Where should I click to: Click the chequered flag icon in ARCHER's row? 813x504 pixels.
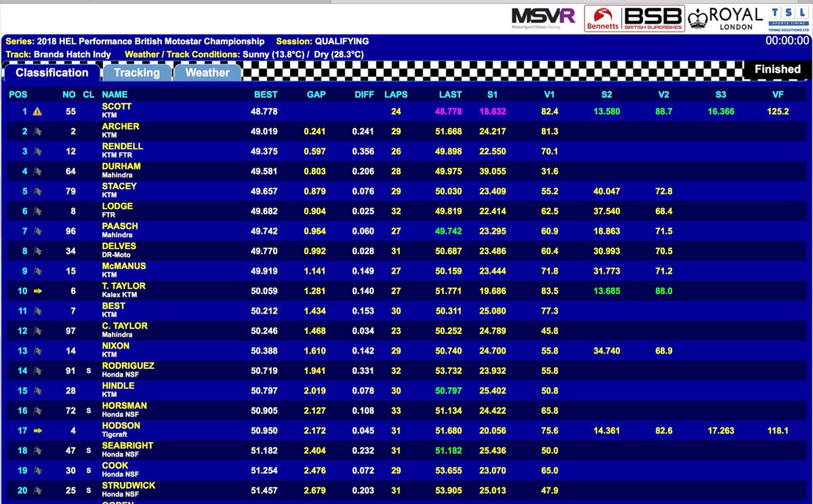[37, 131]
